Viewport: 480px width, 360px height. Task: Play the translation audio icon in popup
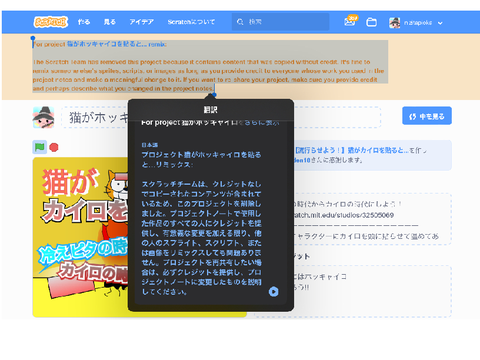(x=273, y=292)
